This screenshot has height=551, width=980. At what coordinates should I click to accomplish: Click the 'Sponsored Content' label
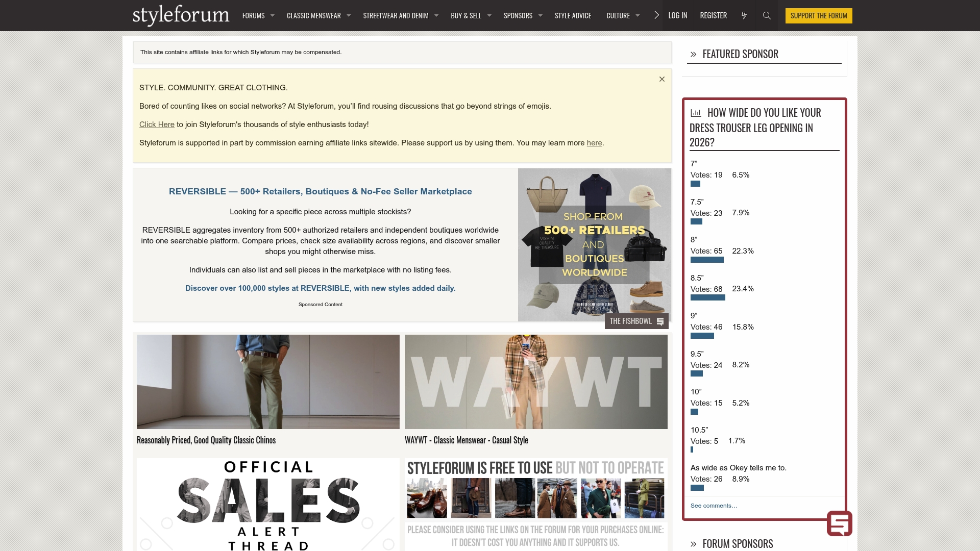[320, 305]
